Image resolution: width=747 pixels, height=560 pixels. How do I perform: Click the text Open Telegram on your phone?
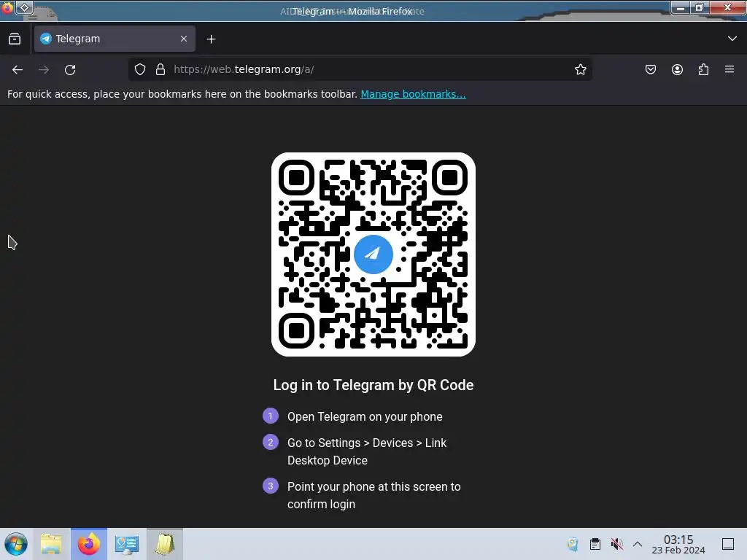365,416
